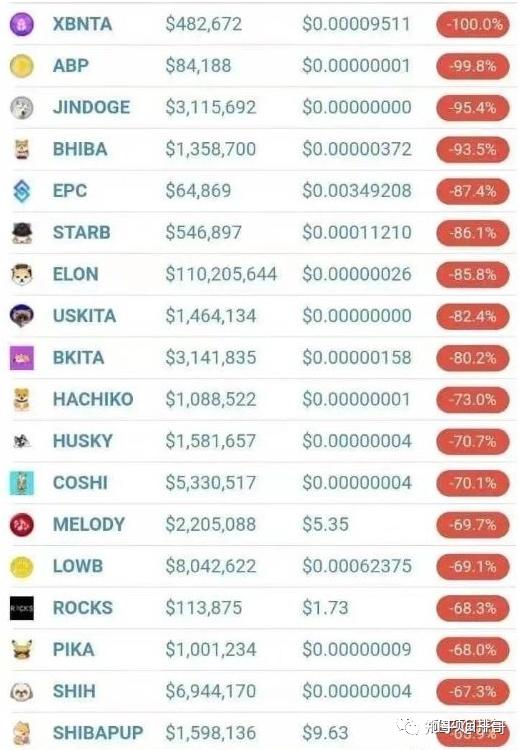Viewport: 520px width, 750px height.
Task: Click the MELODY price of $5.35
Action: [x=325, y=525]
